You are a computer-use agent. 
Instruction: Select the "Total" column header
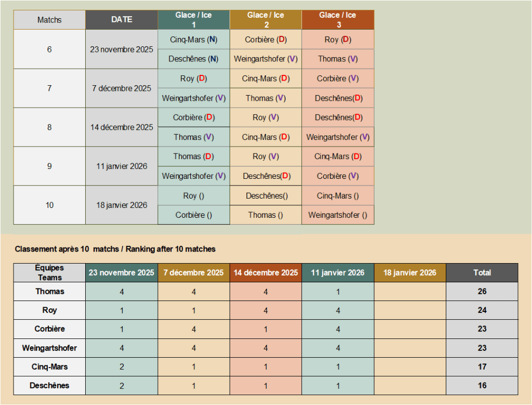(x=482, y=273)
